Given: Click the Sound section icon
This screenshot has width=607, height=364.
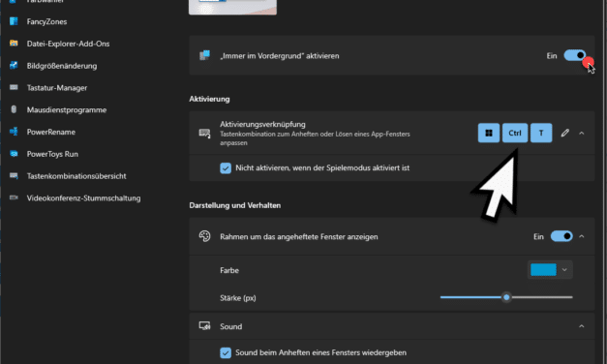Looking at the screenshot, I should [x=204, y=326].
